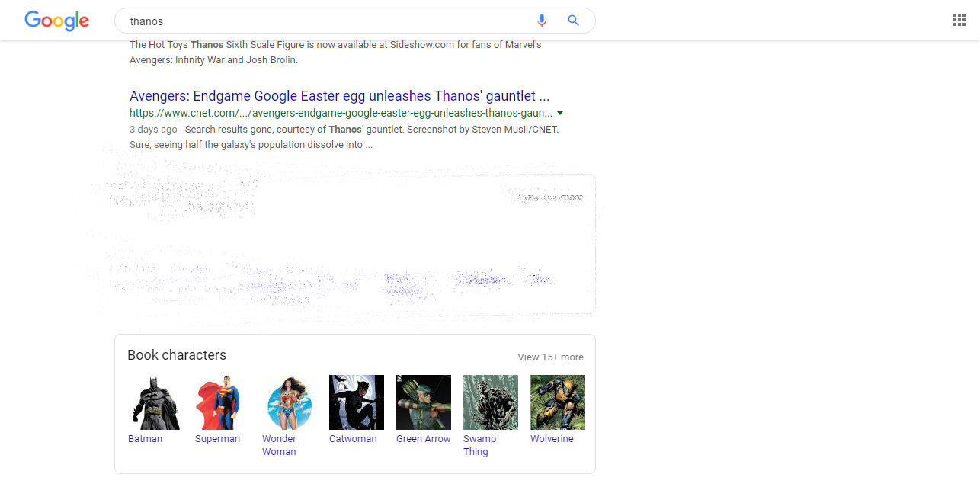Click the Green Arrow text link

point(424,439)
